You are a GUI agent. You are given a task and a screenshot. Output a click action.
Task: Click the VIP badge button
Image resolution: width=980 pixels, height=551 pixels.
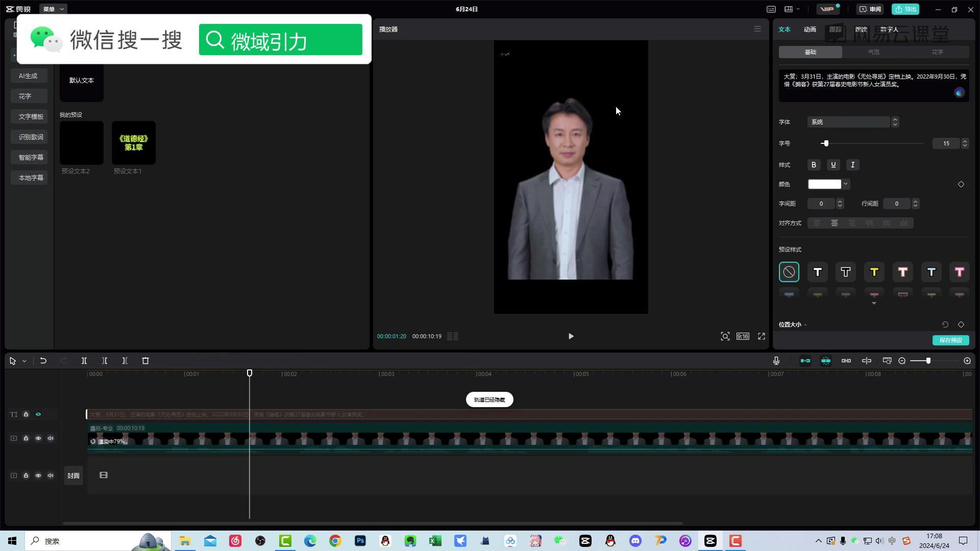[827, 9]
